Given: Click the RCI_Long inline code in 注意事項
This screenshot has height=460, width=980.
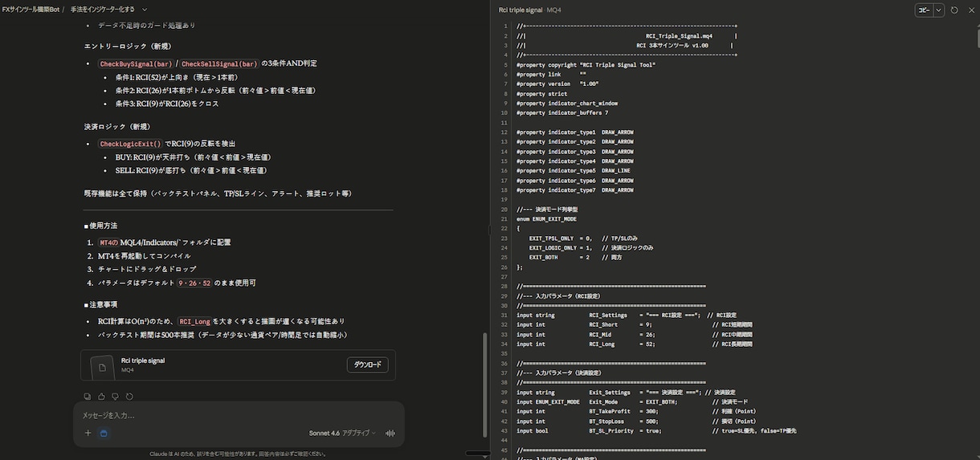Looking at the screenshot, I should coord(194,322).
